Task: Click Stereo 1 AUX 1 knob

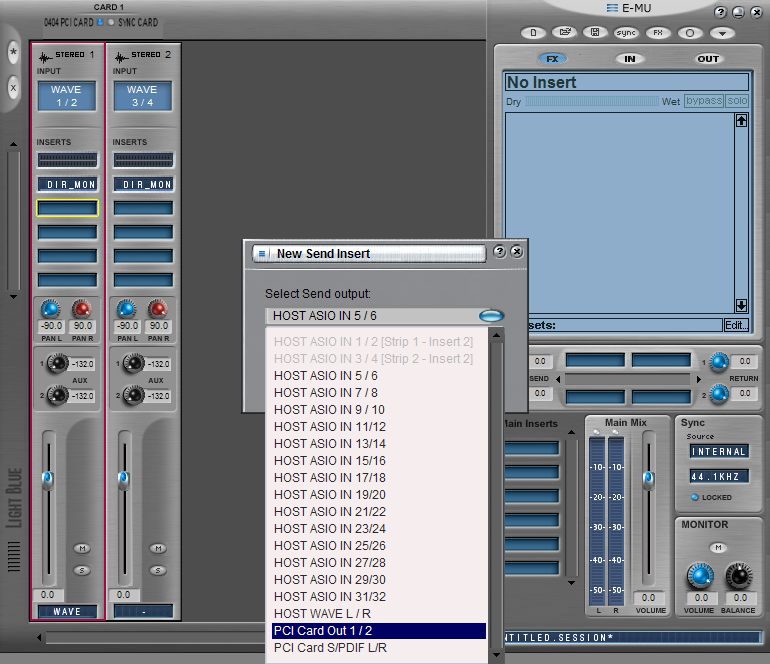Action: (x=57, y=363)
